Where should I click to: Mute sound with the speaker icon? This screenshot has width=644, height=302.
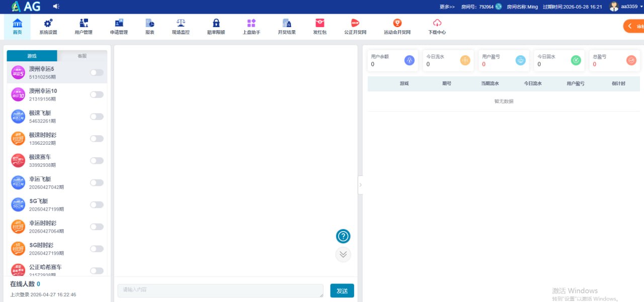click(56, 7)
